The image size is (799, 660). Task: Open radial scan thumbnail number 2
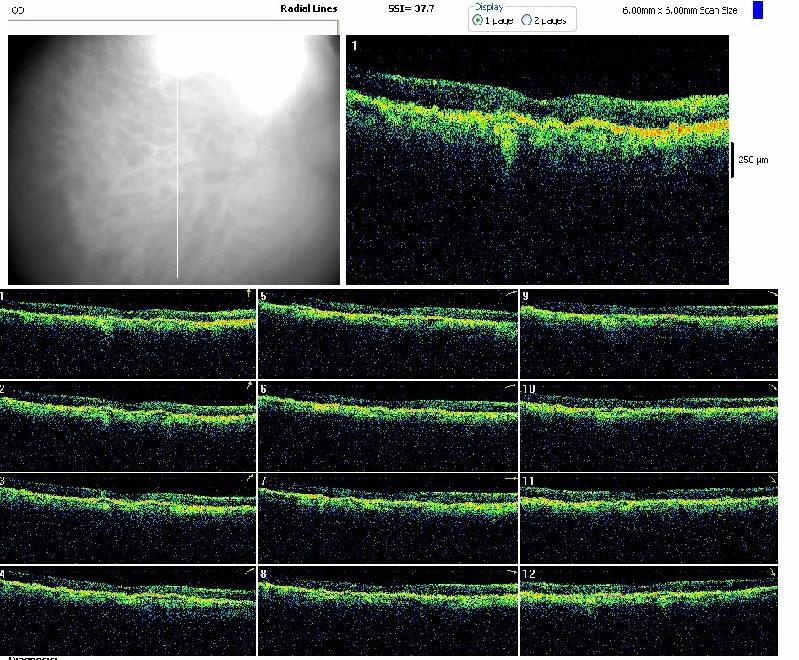click(128, 422)
